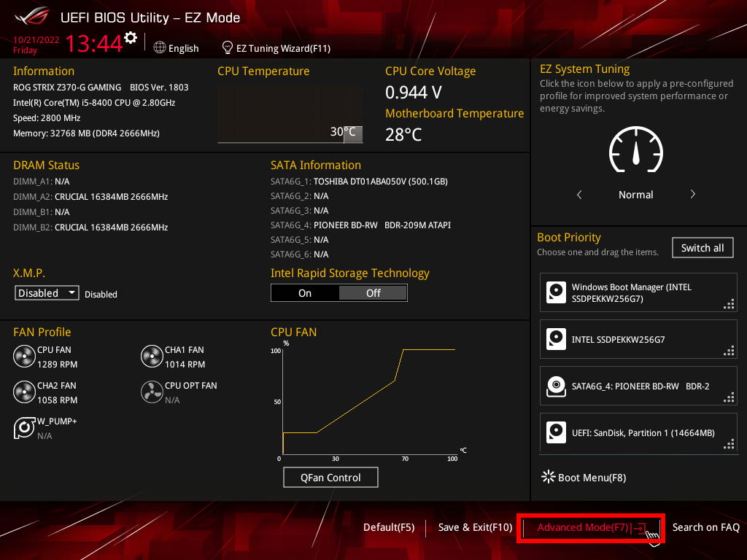Load Default(F5) settings
Image resolution: width=747 pixels, height=560 pixels.
[x=389, y=527]
